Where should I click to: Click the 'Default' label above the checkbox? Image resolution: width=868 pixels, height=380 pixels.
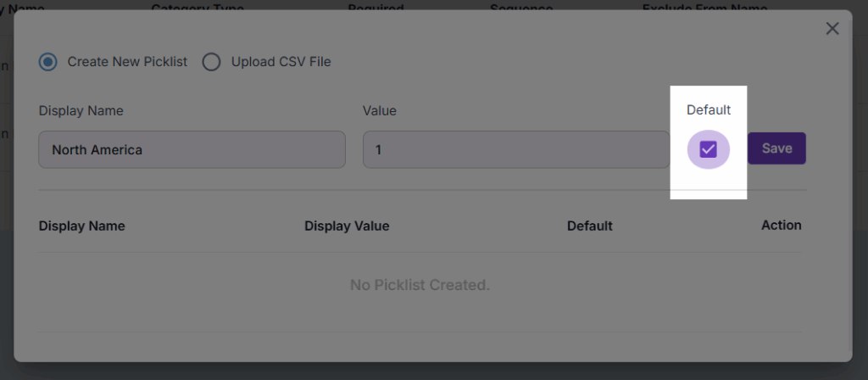pos(709,109)
